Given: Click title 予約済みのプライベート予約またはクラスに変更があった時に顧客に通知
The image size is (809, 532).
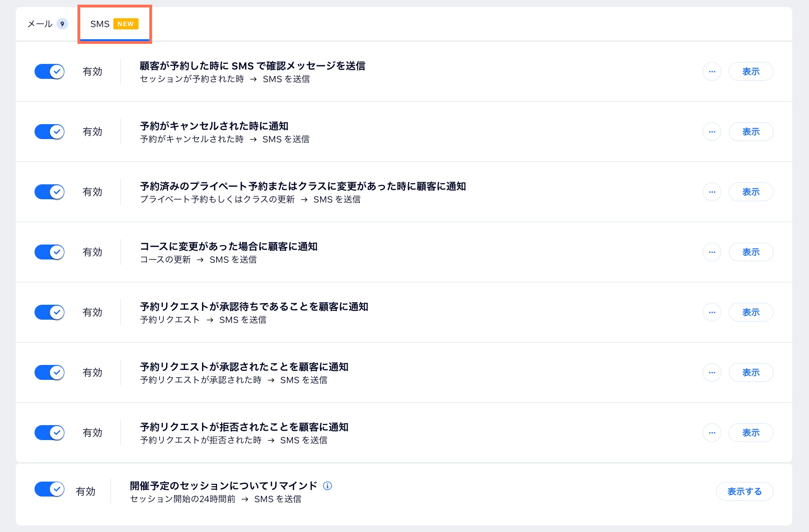Looking at the screenshot, I should pyautogui.click(x=303, y=186).
